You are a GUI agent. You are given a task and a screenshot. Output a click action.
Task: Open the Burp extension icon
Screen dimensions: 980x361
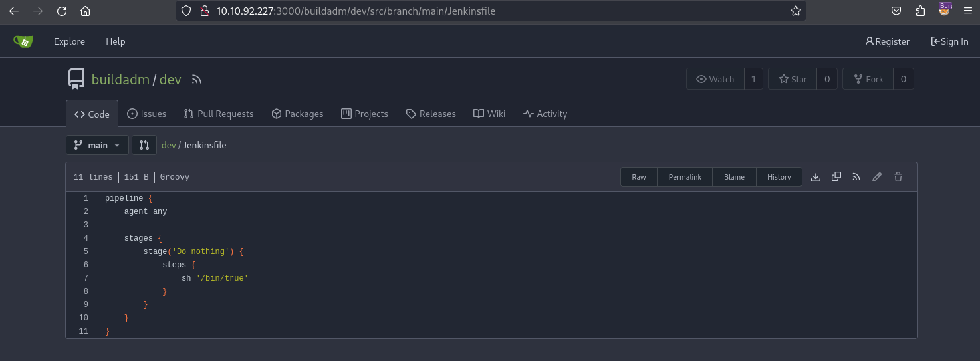coord(944,9)
